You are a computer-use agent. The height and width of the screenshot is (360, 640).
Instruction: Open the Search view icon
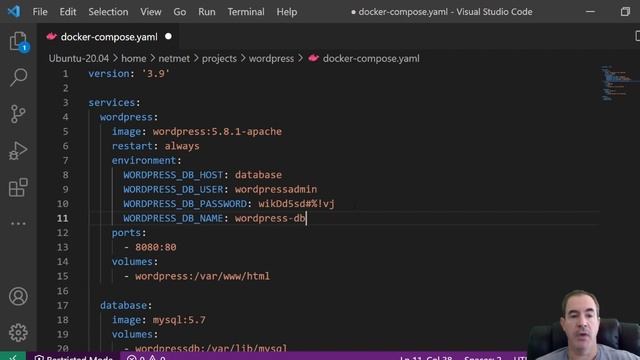point(18,77)
